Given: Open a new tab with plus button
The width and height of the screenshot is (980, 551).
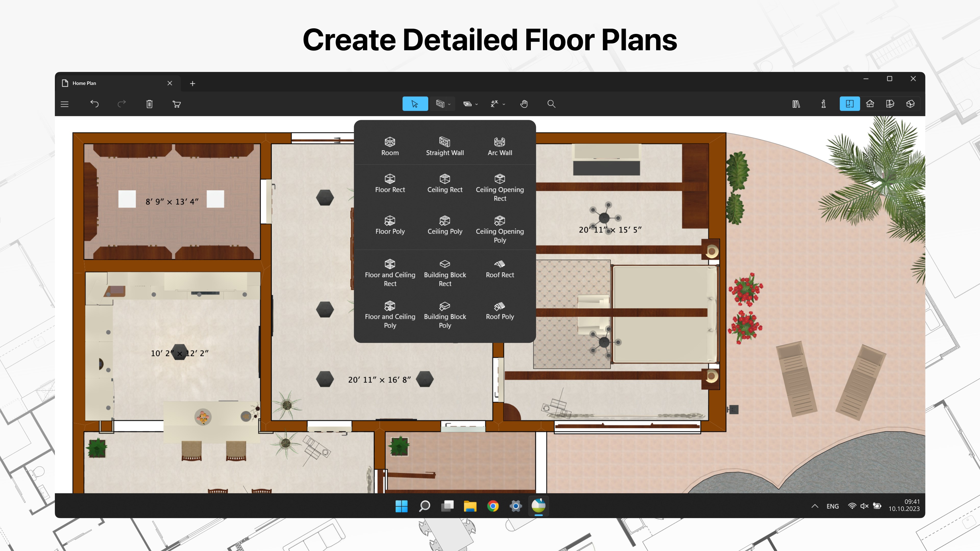Looking at the screenshot, I should tap(192, 83).
